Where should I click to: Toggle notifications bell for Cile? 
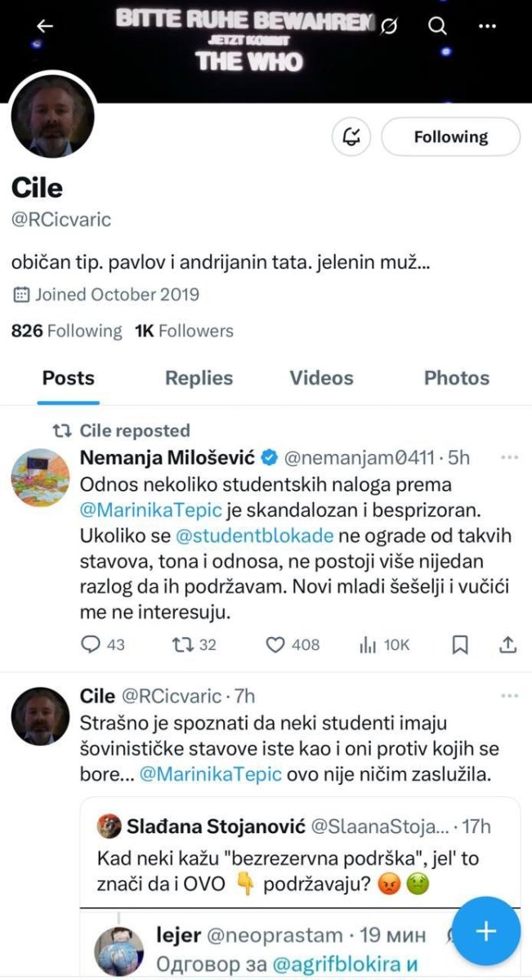coord(352,137)
